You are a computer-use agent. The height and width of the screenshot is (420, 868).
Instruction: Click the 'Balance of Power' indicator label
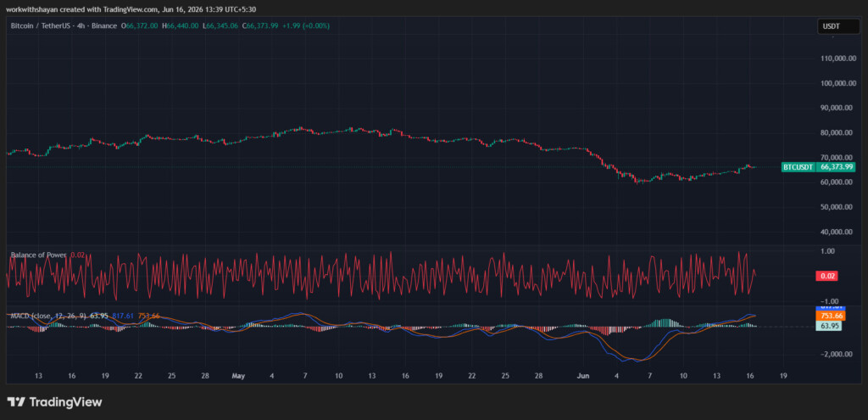coord(39,255)
